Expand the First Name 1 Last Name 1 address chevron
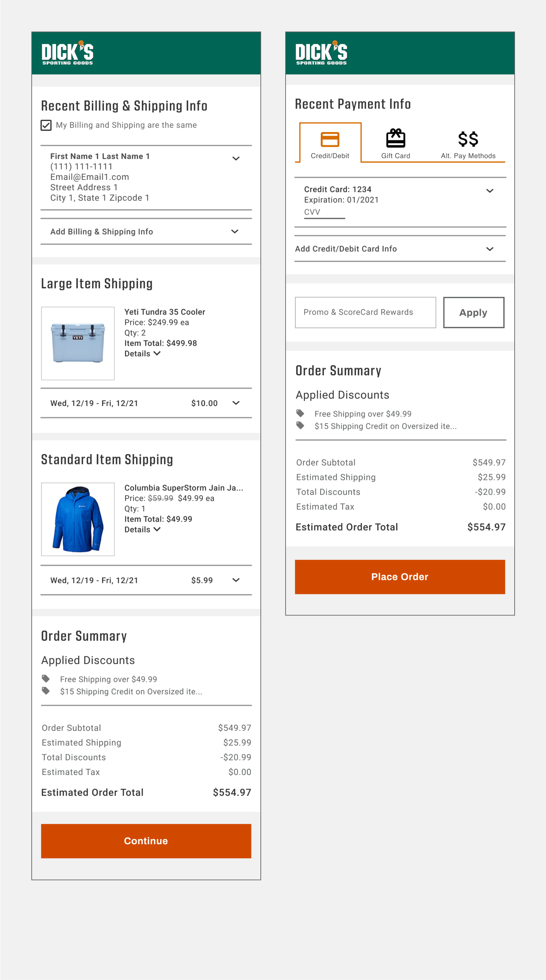546x980 pixels. (x=236, y=158)
